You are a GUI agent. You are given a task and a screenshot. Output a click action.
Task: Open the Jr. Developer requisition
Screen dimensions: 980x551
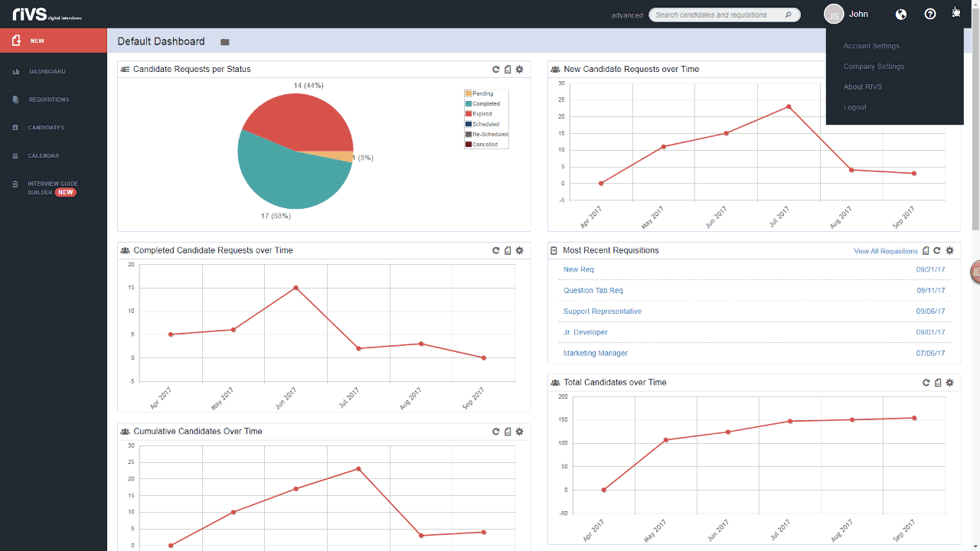point(586,332)
